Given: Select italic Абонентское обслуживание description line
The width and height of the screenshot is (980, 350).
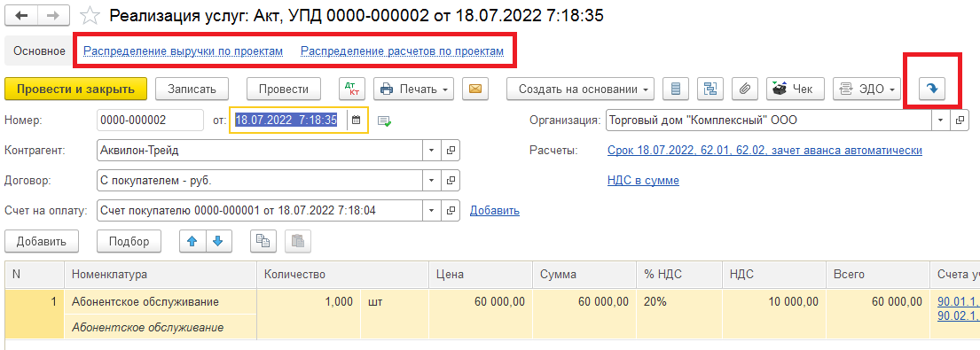Looking at the screenshot, I should (x=161, y=328).
